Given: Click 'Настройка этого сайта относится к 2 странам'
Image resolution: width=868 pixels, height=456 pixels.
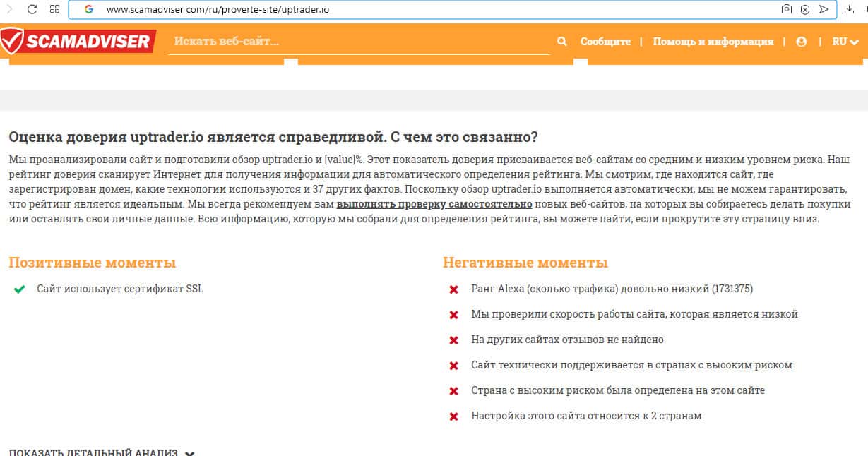Looking at the screenshot, I should [586, 416].
